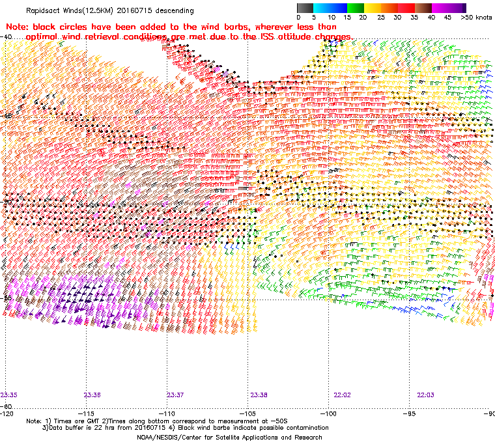
Task: Click the red 30-35 knots color segment
Action: pyautogui.click(x=406, y=8)
